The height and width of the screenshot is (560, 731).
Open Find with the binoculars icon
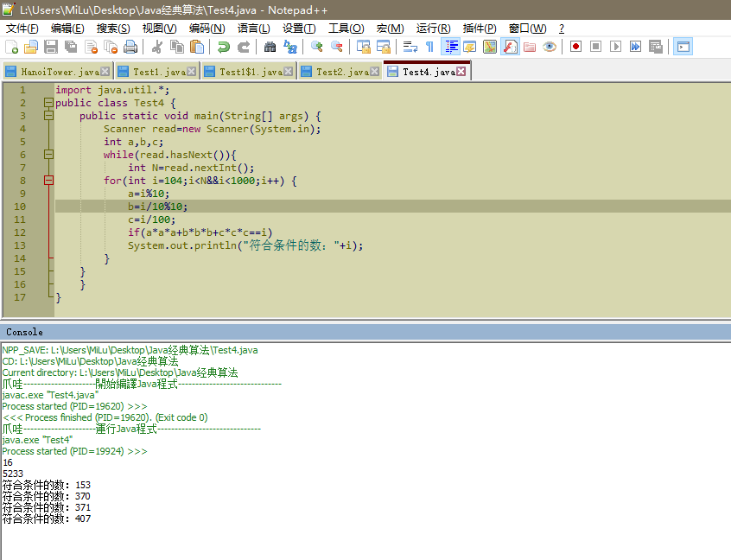coord(270,47)
